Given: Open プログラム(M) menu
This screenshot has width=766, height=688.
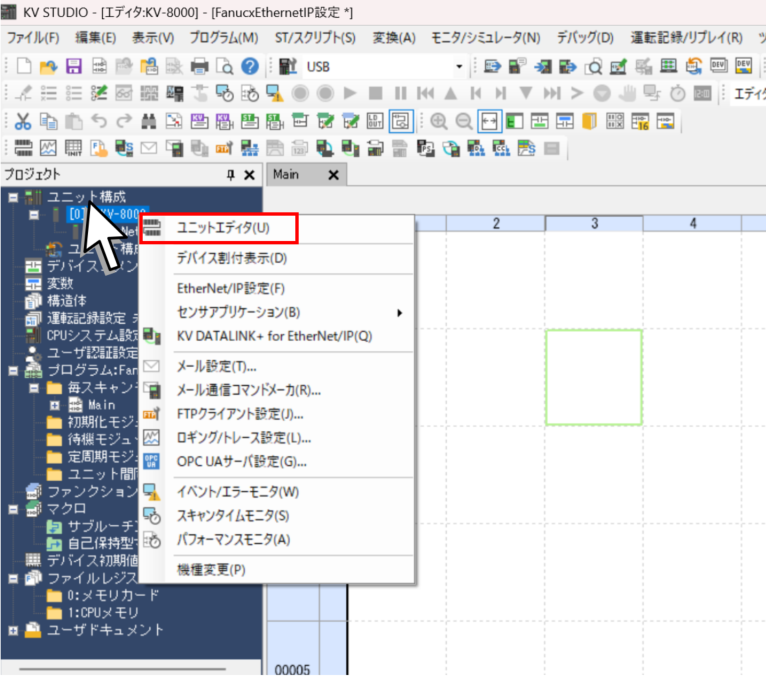Looking at the screenshot, I should coord(224,38).
